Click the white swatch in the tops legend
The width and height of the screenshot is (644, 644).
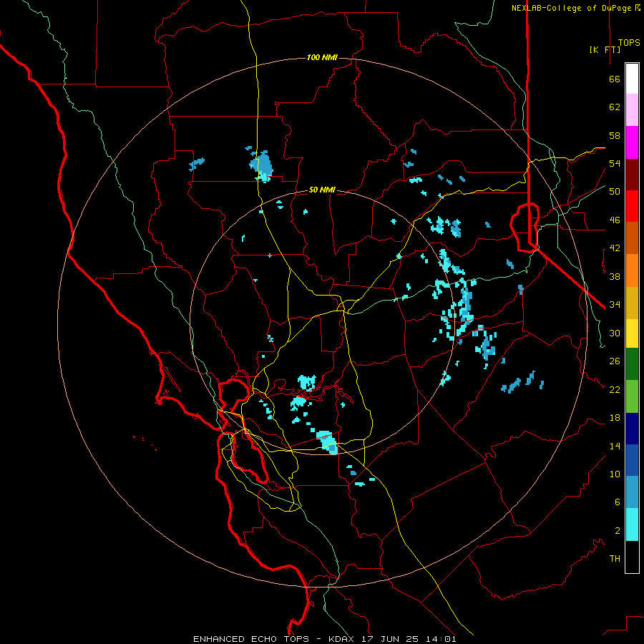click(632, 79)
